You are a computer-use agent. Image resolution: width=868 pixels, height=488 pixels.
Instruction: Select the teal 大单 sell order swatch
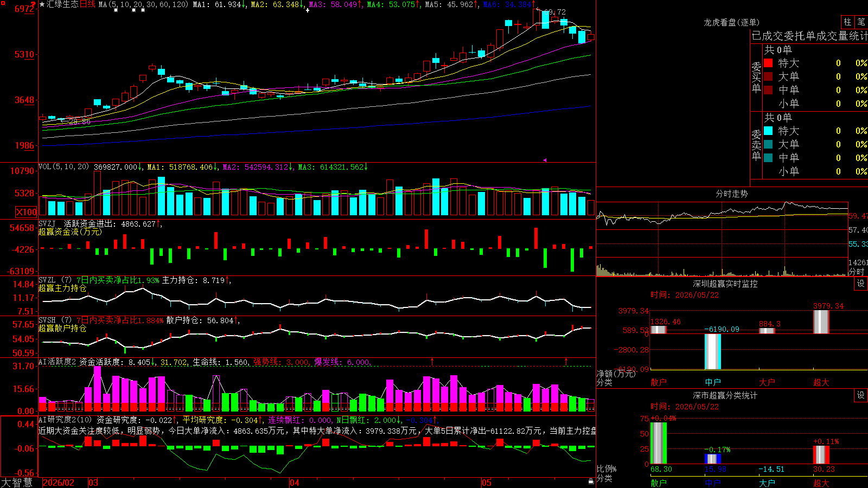(768, 144)
